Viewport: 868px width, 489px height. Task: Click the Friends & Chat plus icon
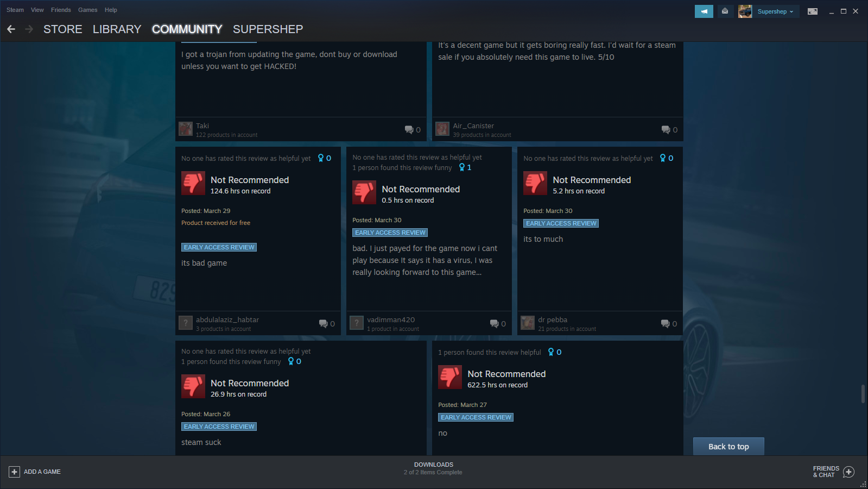pyautogui.click(x=849, y=472)
